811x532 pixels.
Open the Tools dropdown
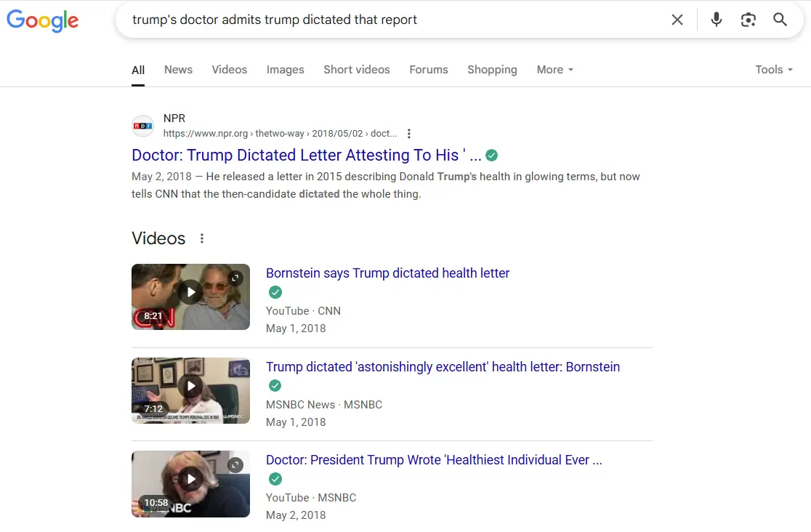(774, 69)
